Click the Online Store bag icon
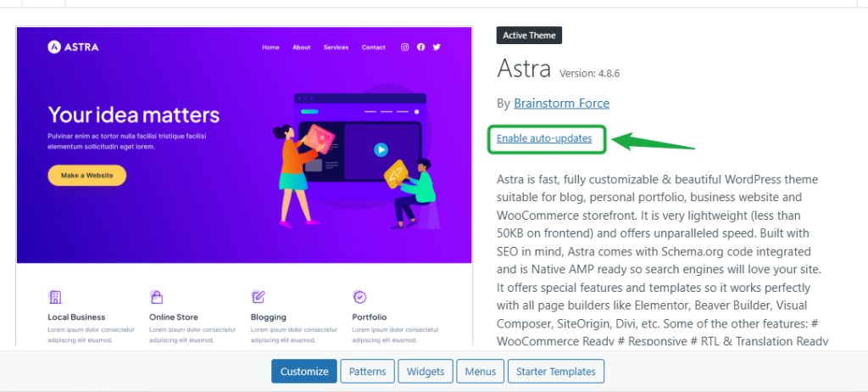 click(x=156, y=297)
